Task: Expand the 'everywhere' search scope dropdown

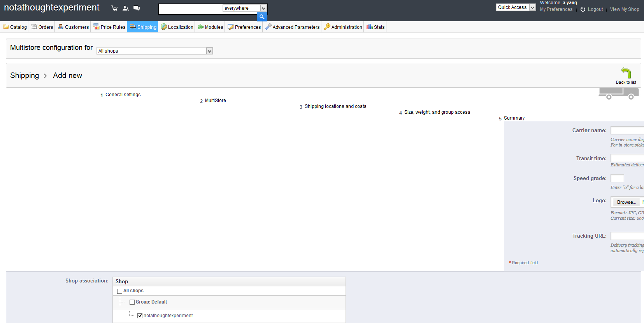Action: pyautogui.click(x=245, y=8)
